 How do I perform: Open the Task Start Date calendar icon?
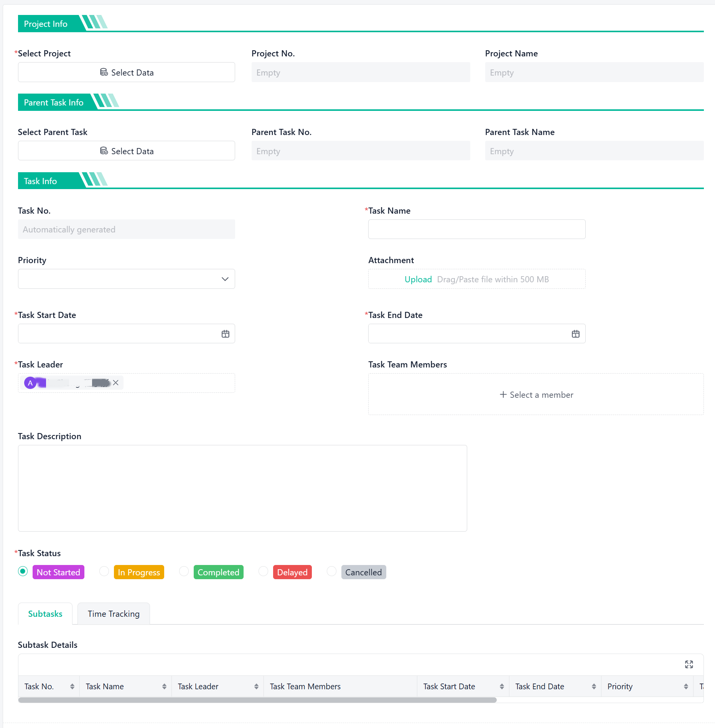tap(225, 334)
